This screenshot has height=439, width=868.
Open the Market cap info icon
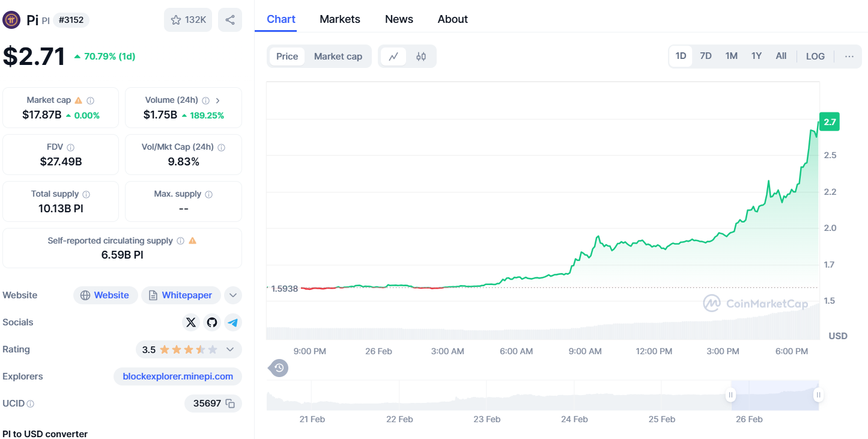pos(91,100)
